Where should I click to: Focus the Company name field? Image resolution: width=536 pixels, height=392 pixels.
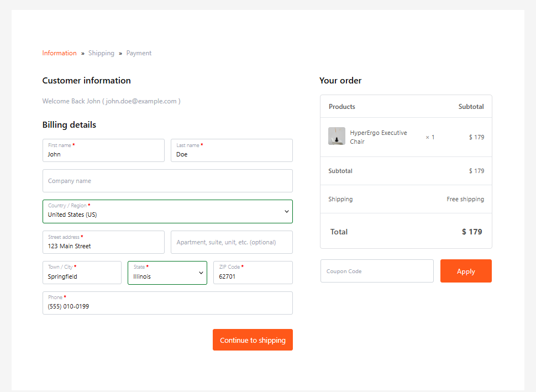click(167, 181)
